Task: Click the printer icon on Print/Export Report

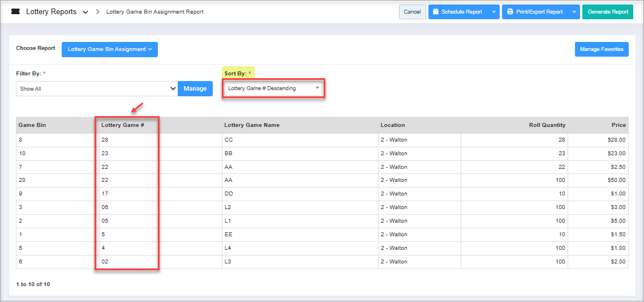Action: (x=510, y=12)
